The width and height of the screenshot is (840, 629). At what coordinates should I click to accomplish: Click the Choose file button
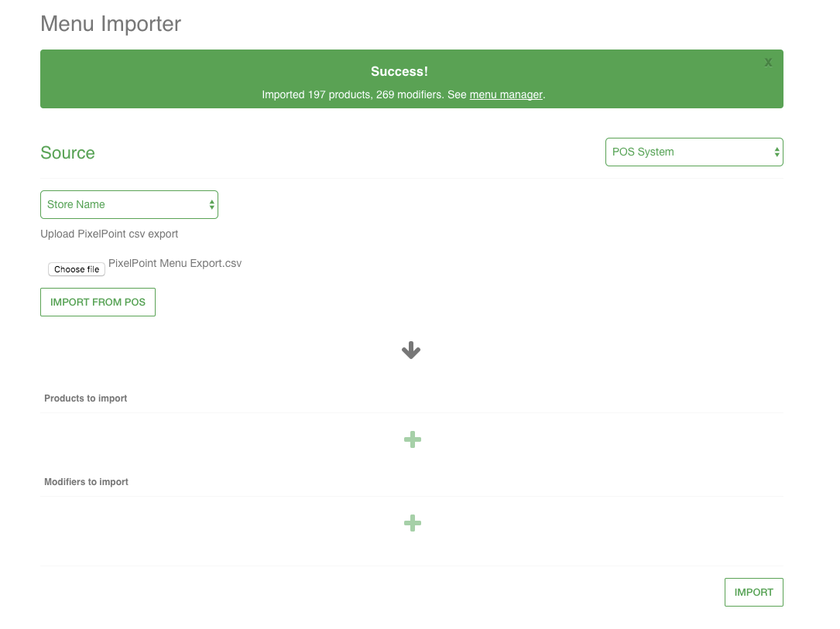point(77,269)
